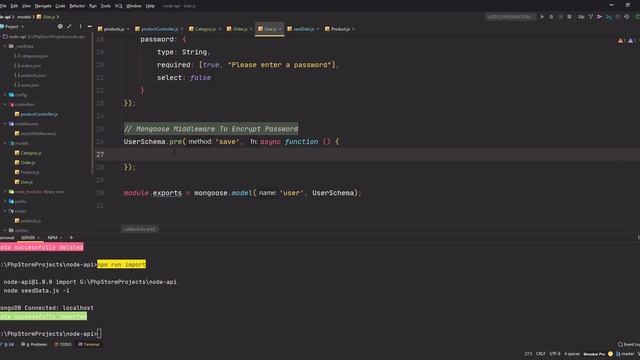Expand the public folder
The image size is (640, 360).
pos(5,201)
